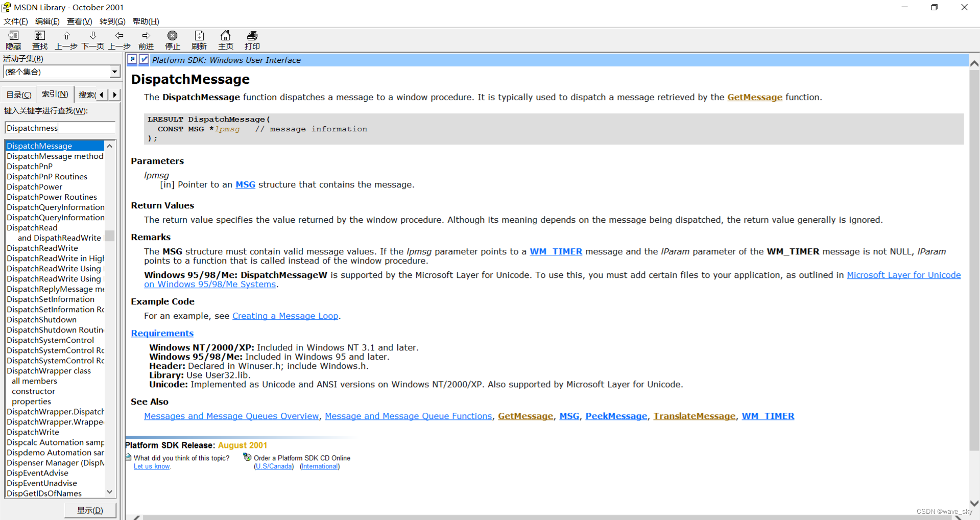Open the GetMessage hyperlink
The width and height of the screenshot is (980, 520).
coord(754,97)
